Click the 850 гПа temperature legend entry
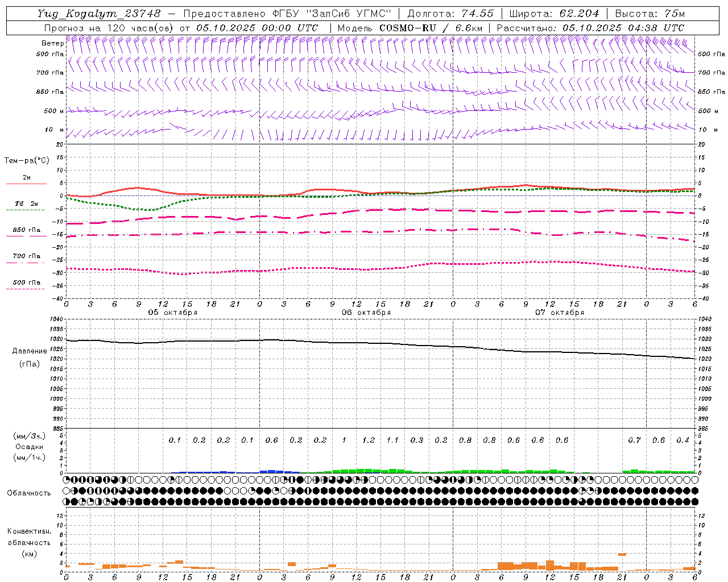This screenshot has width=728, height=582. click(x=26, y=230)
